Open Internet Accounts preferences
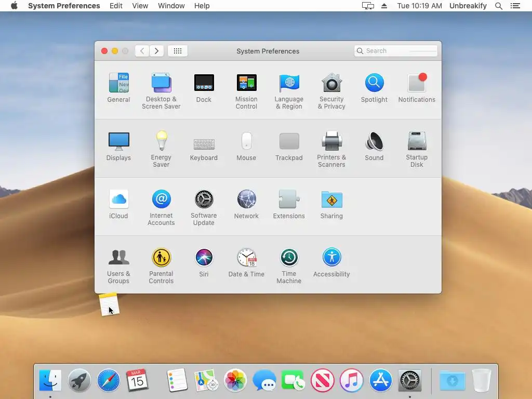Image resolution: width=532 pixels, height=399 pixels. tap(161, 208)
